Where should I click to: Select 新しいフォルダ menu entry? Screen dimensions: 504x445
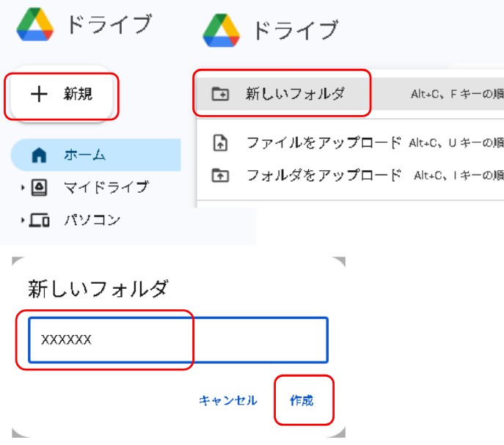pyautogui.click(x=295, y=94)
